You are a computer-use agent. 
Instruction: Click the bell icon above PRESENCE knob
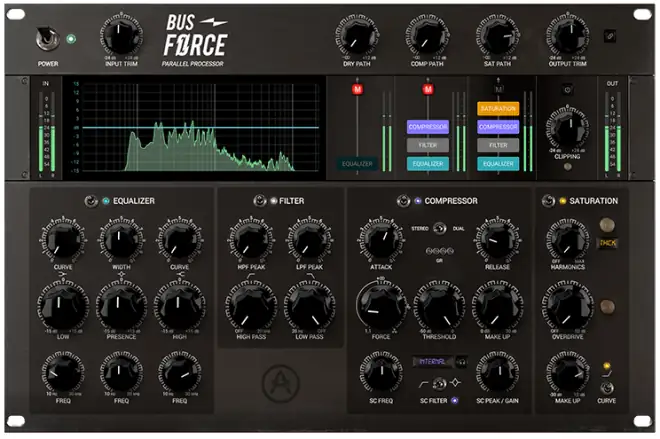[x=121, y=274]
